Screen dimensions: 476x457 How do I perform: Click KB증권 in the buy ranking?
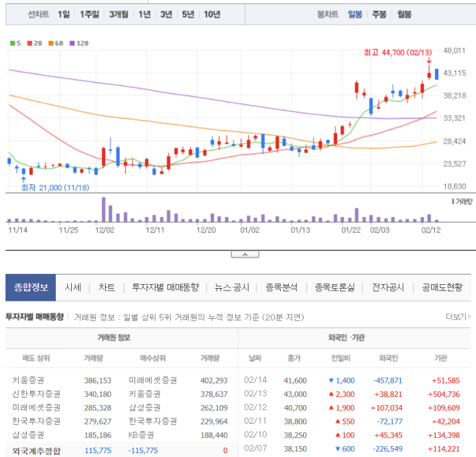[141, 435]
